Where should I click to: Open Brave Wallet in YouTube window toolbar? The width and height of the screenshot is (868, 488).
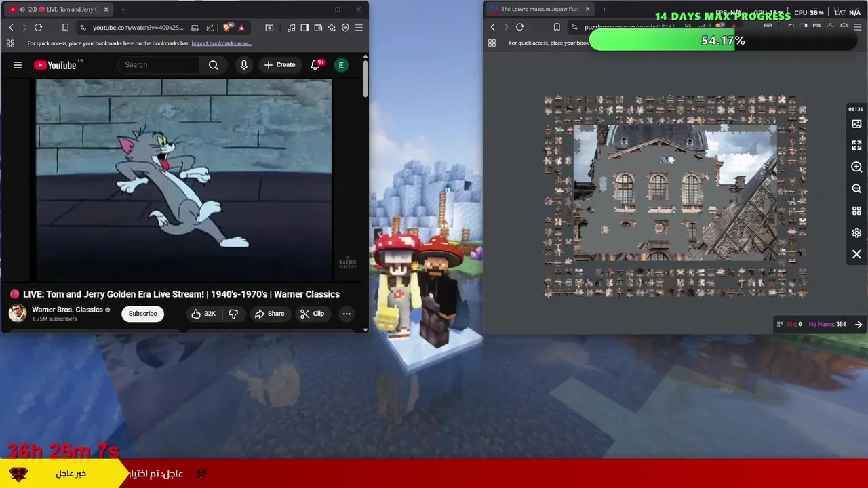318,28
